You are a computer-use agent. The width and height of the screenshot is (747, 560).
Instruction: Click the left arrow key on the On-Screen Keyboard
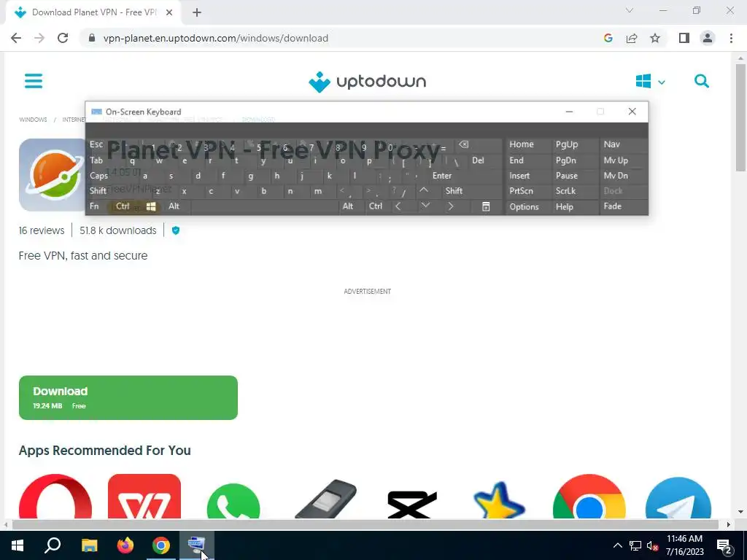(398, 206)
